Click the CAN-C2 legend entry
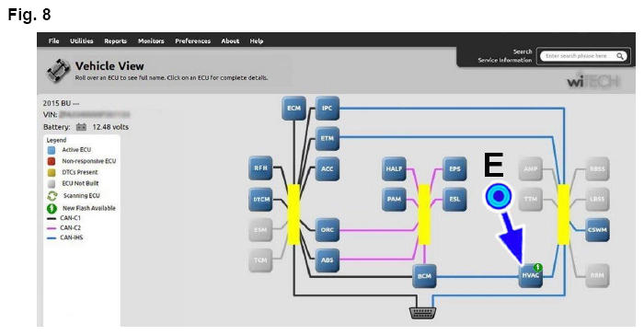The image size is (644, 335). [64, 227]
